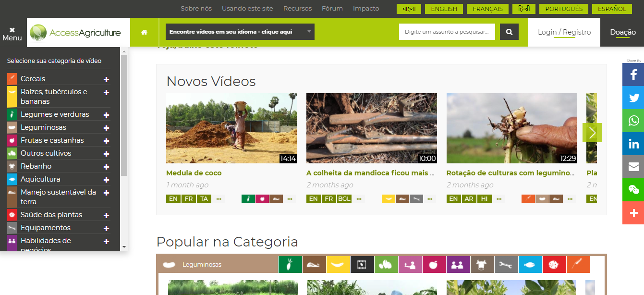The image size is (644, 295).
Task: Open more sharing options plus icon
Action: (x=633, y=213)
